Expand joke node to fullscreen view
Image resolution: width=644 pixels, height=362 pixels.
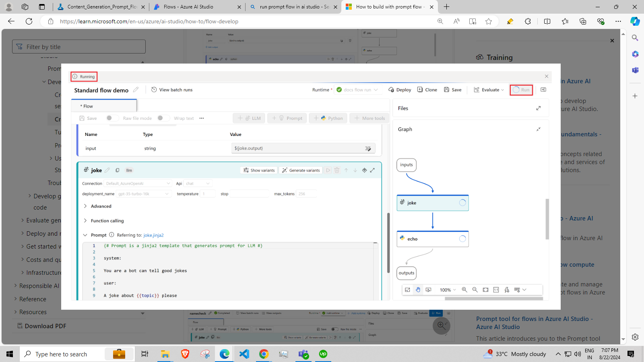(372, 170)
